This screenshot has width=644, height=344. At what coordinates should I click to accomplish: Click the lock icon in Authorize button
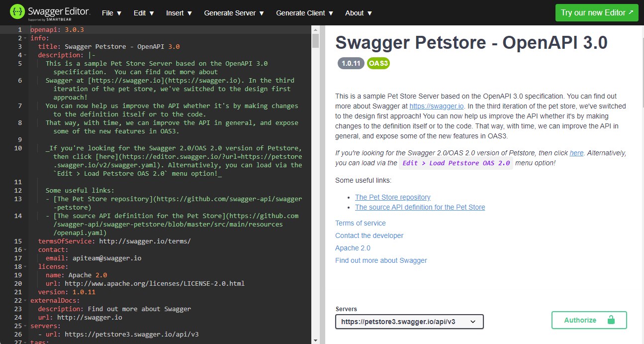[x=611, y=320]
